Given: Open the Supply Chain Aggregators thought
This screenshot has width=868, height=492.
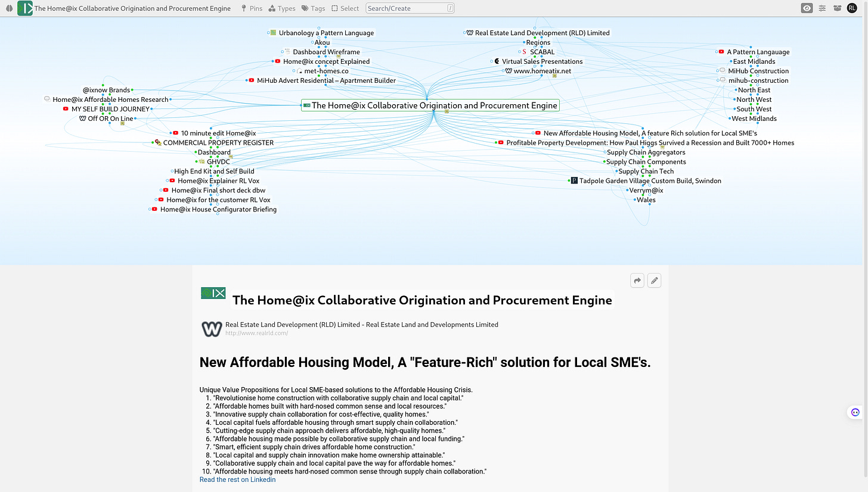Looking at the screenshot, I should pyautogui.click(x=646, y=152).
